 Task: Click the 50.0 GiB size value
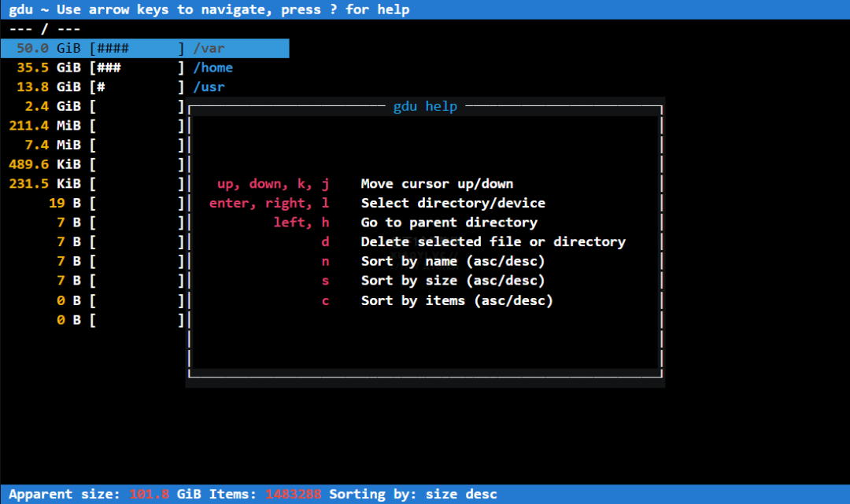tap(48, 48)
